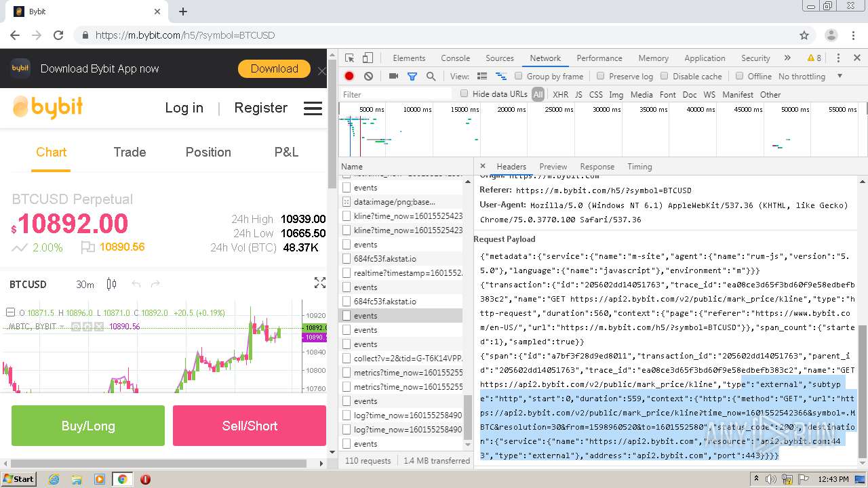Clear the network log
The height and width of the screenshot is (488, 868).
click(x=368, y=77)
